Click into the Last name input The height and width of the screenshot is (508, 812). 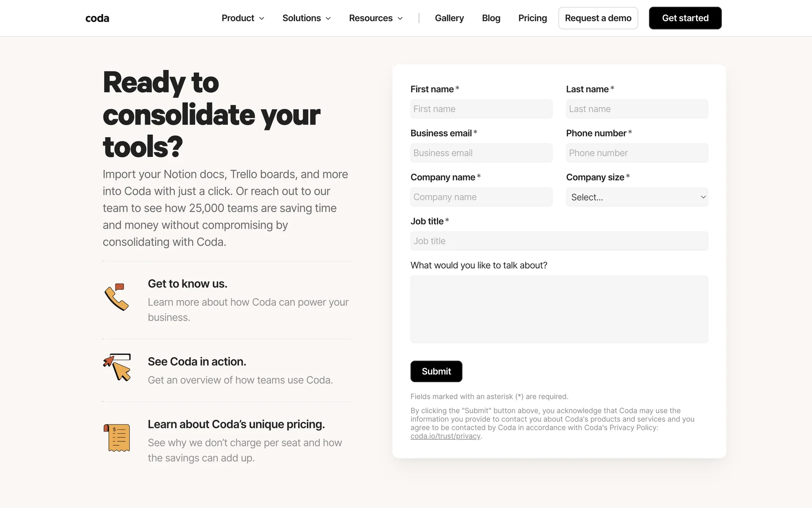pos(637,109)
